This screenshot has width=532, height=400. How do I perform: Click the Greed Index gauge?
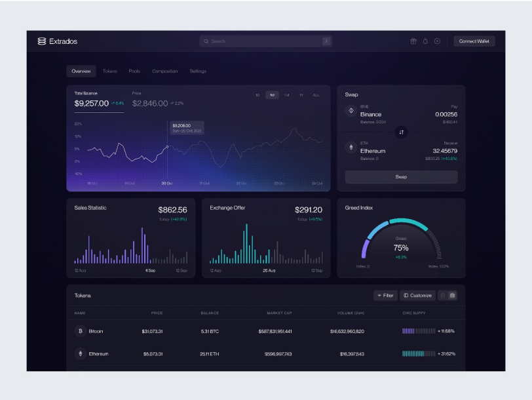click(x=400, y=244)
